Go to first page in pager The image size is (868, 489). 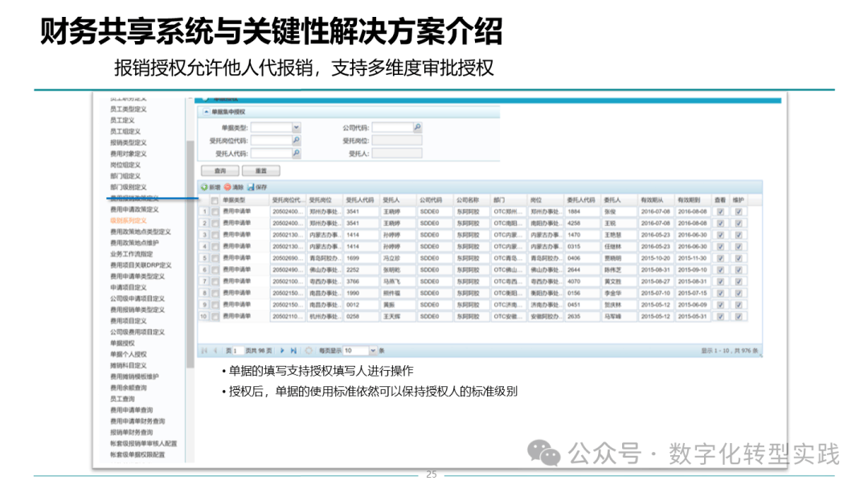coord(204,351)
